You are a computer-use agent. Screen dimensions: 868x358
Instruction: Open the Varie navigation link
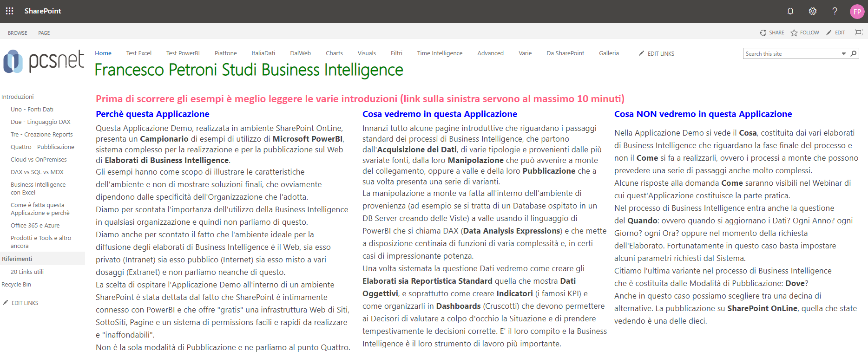525,53
